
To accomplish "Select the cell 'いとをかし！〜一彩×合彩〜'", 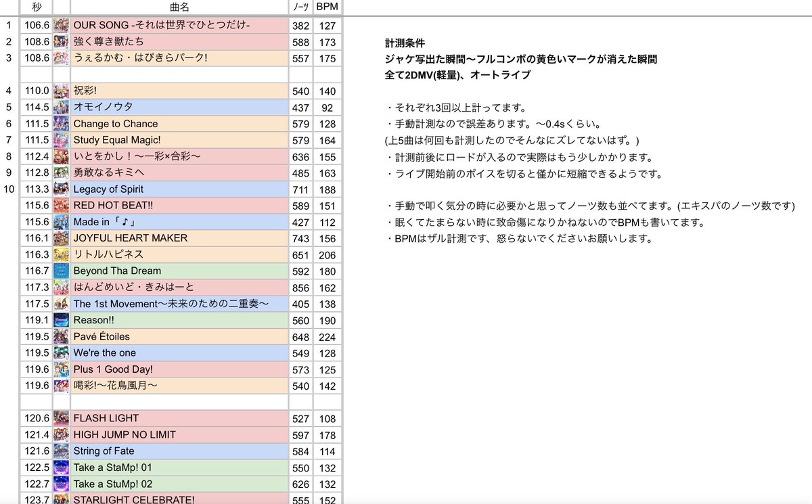I will 179,156.
